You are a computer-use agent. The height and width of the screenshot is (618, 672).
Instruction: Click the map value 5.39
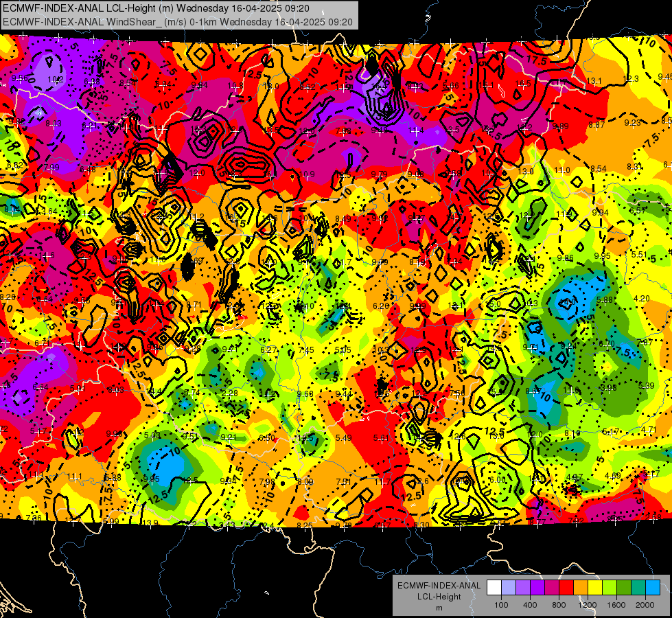coord(647,385)
